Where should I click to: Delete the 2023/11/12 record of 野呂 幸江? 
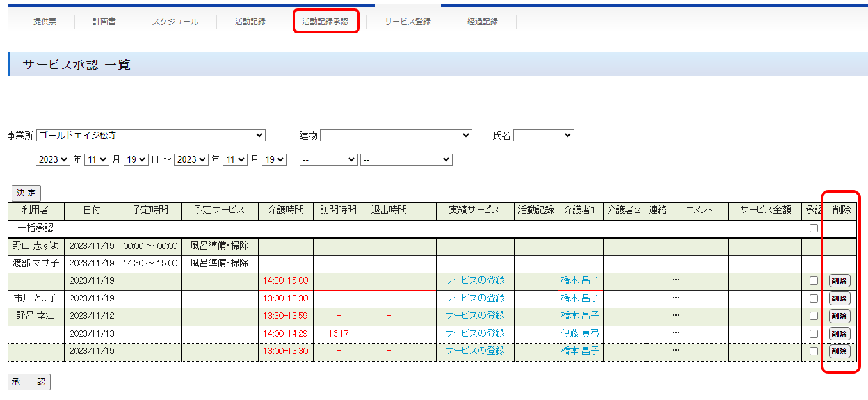[x=839, y=316]
